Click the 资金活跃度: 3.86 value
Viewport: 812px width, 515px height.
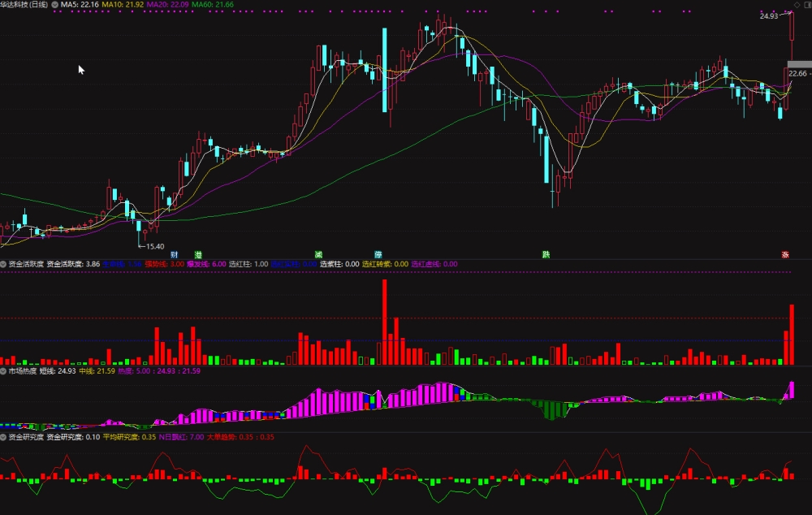(73, 264)
